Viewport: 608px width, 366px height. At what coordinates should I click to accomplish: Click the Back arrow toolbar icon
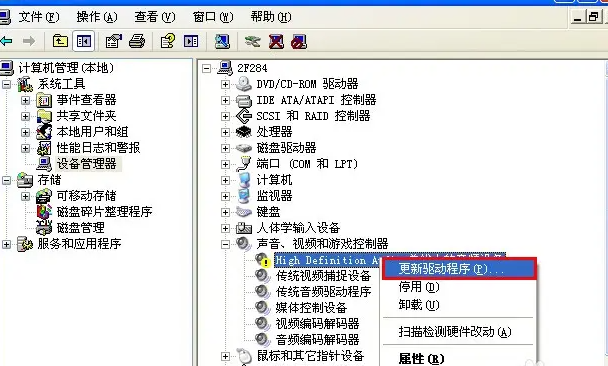click(5, 41)
